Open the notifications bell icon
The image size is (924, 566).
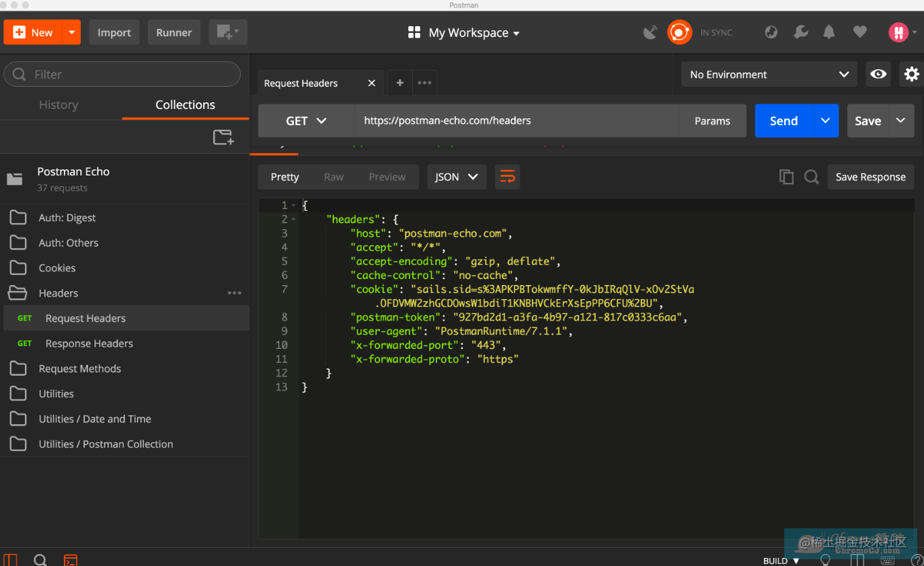click(829, 32)
